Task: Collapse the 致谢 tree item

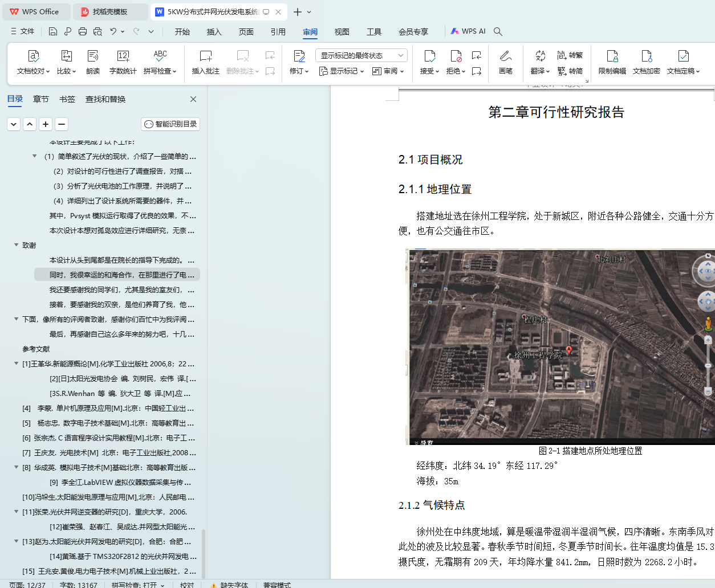Action: [x=17, y=245]
